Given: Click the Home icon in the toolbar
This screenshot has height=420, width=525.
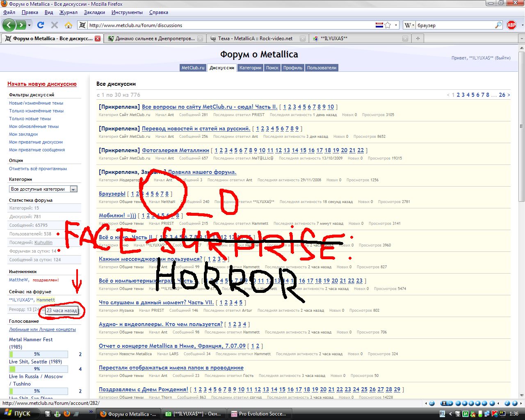Looking at the screenshot, I should (68, 25).
